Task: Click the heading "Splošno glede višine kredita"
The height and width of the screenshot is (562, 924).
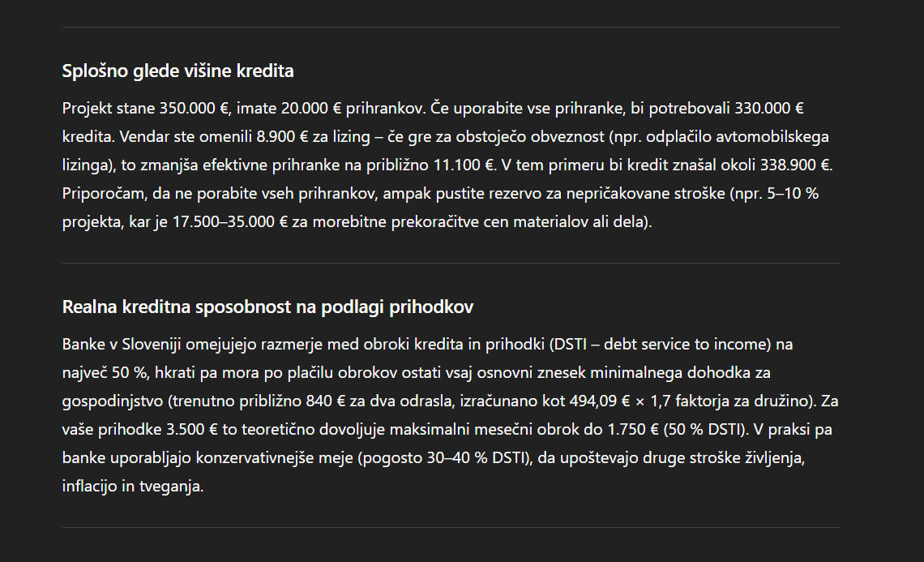Action: pos(178,71)
